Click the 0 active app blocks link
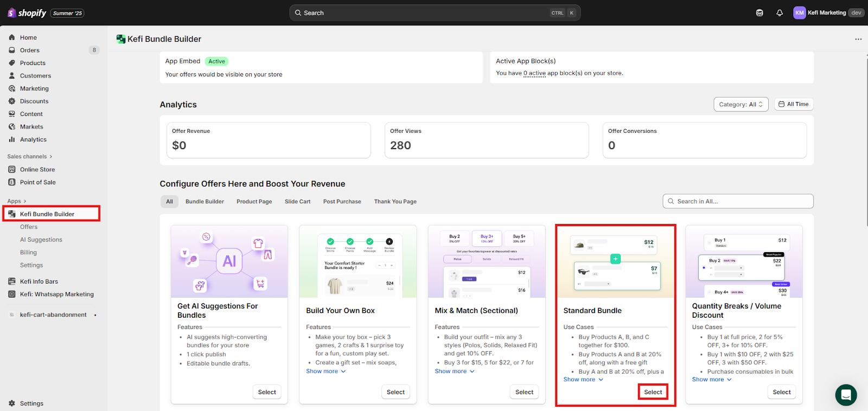Image resolution: width=868 pixels, height=411 pixels. pos(534,73)
